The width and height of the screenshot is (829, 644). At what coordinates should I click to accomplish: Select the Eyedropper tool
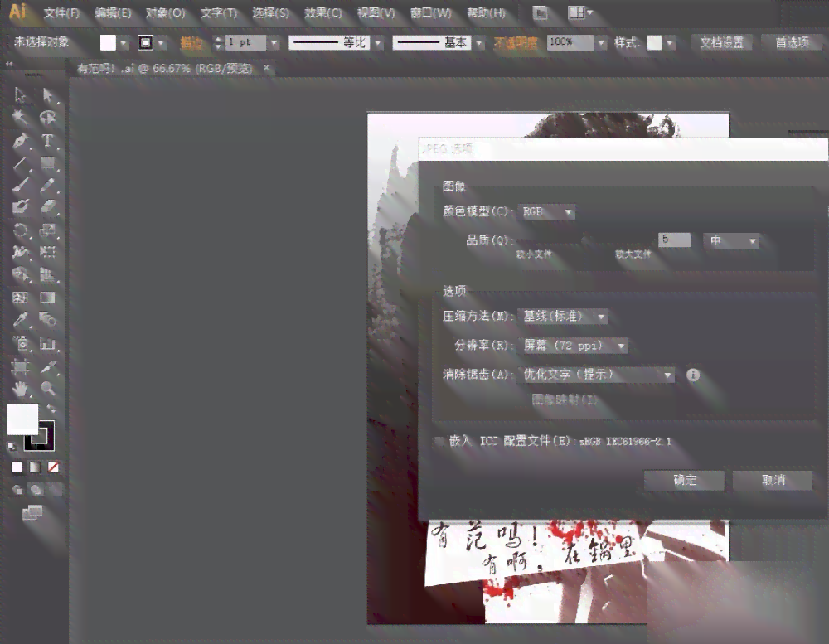[x=20, y=320]
